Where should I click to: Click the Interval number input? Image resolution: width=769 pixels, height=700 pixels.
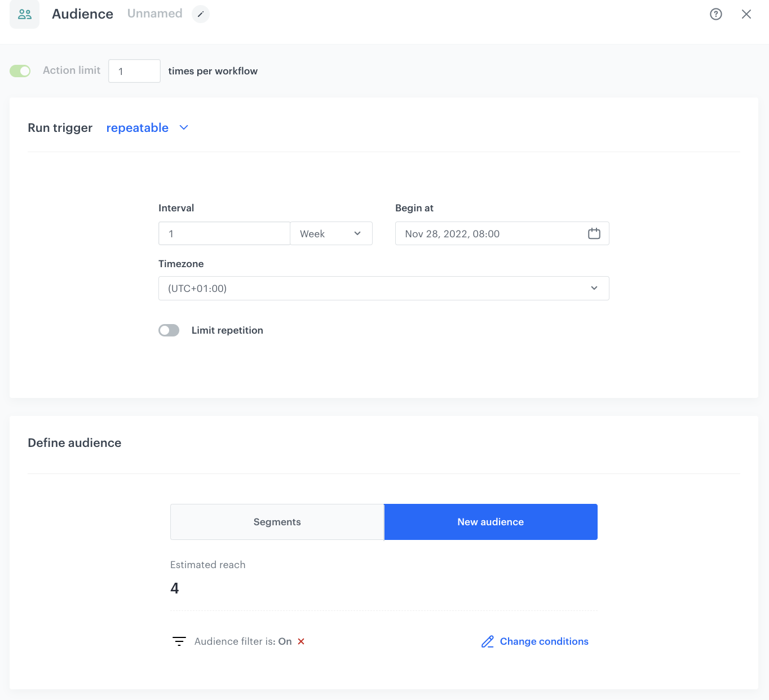[224, 233]
